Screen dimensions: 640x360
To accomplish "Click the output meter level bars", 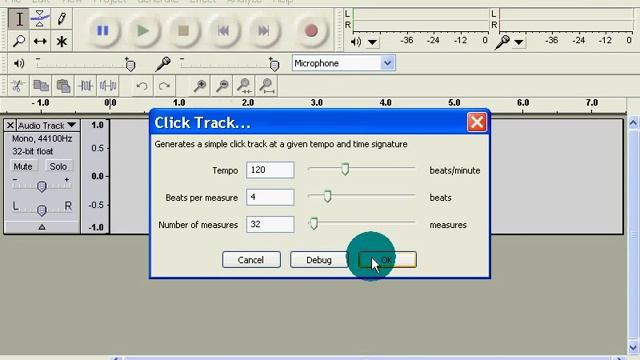I will [x=421, y=20].
